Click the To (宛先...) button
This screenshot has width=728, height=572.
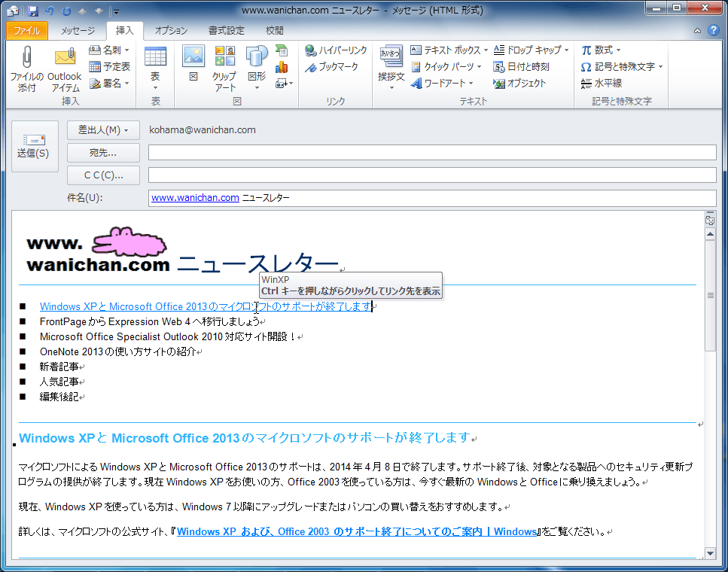pyautogui.click(x=103, y=153)
